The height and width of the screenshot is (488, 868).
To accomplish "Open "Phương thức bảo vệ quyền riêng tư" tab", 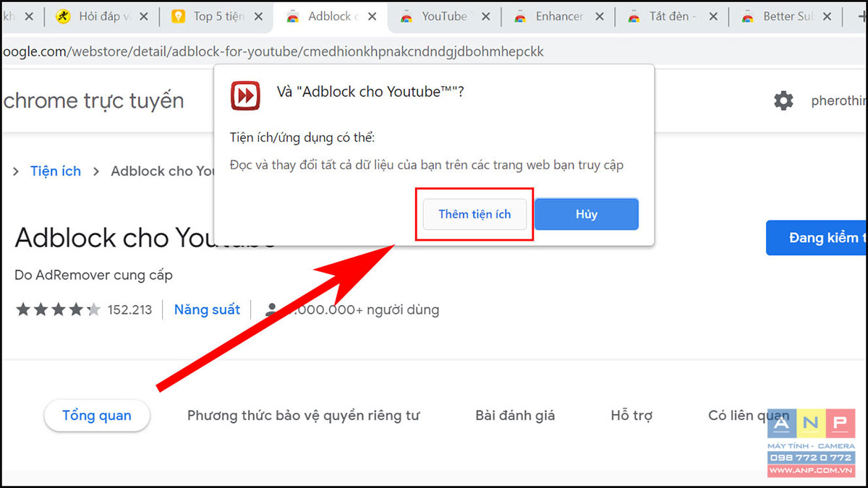I will 303,416.
